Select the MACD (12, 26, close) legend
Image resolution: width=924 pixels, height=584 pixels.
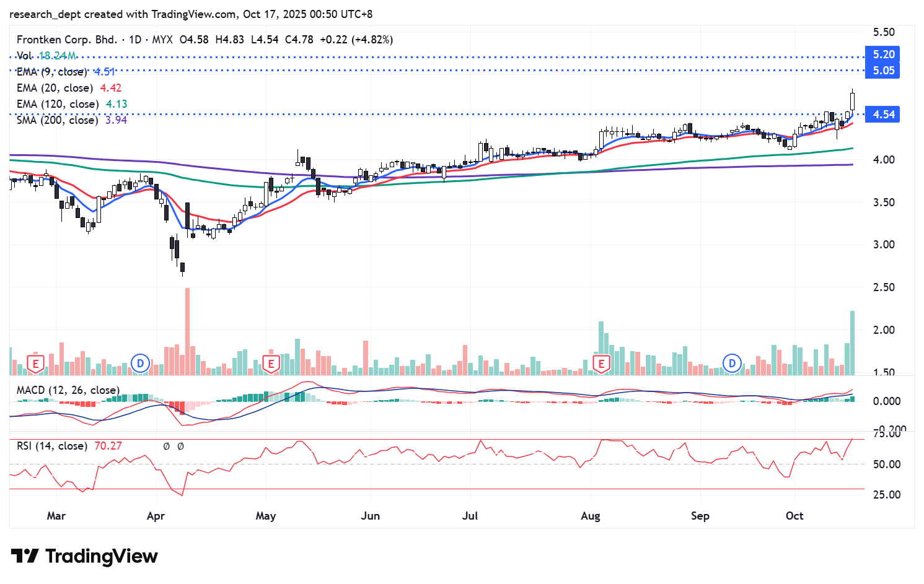(68, 390)
